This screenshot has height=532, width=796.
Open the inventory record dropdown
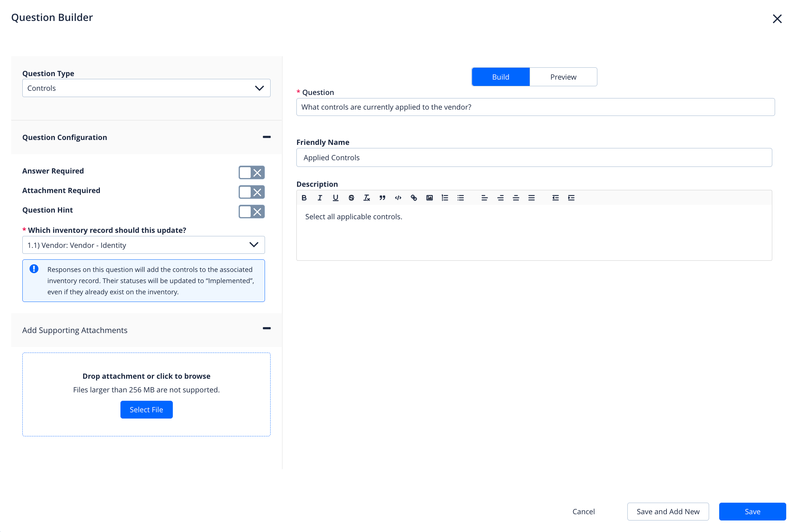point(143,245)
